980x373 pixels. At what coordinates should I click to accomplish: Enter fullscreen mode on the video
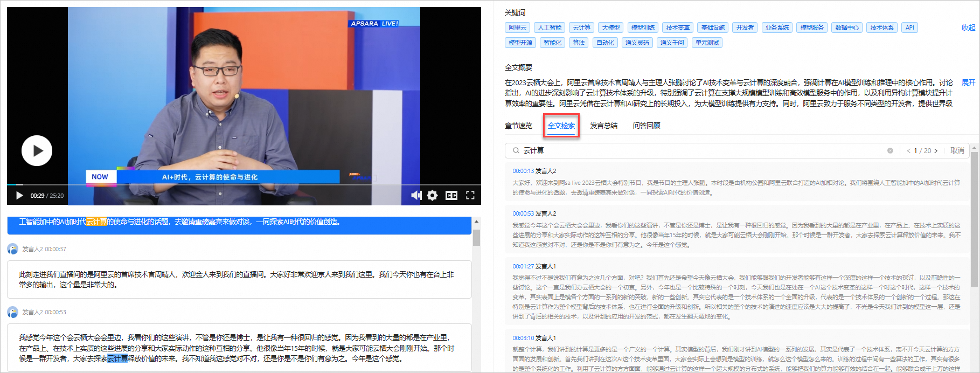[x=470, y=195]
